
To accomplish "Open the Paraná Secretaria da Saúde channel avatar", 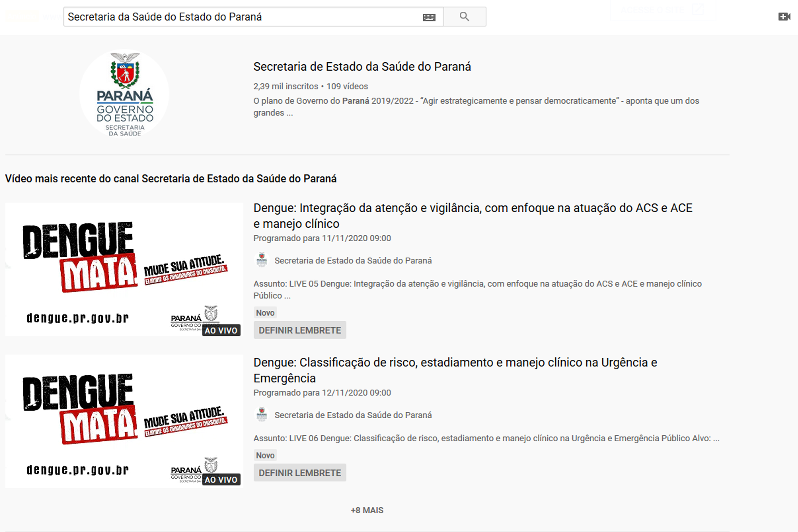I will pos(124,94).
